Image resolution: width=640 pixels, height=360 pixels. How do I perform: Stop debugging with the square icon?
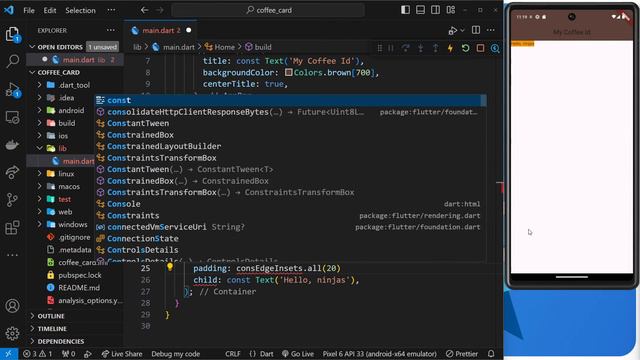(x=480, y=48)
